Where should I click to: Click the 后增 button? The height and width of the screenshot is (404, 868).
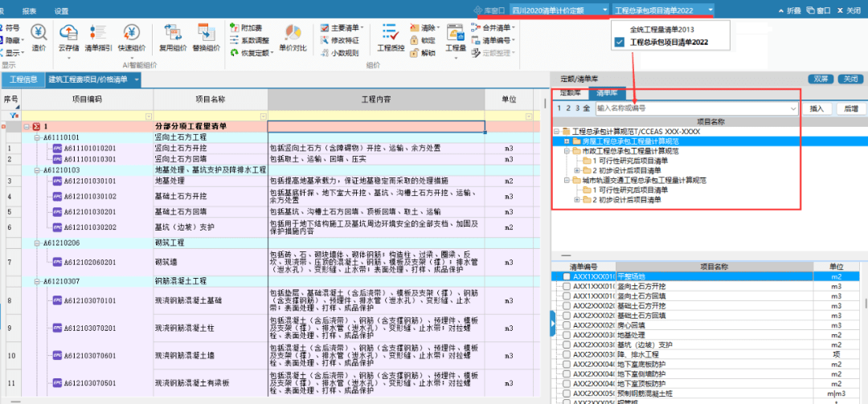tap(851, 109)
